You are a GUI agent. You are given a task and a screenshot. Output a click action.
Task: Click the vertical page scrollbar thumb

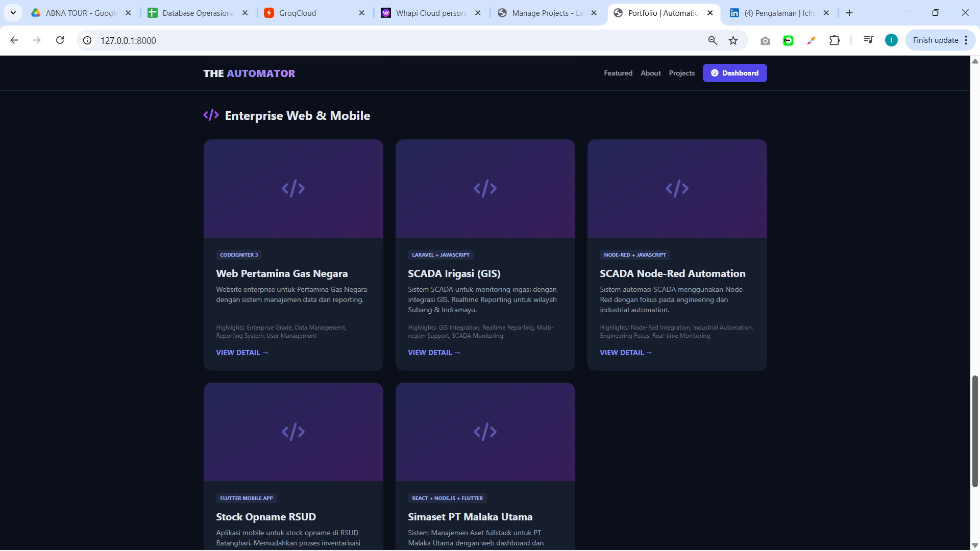click(975, 431)
